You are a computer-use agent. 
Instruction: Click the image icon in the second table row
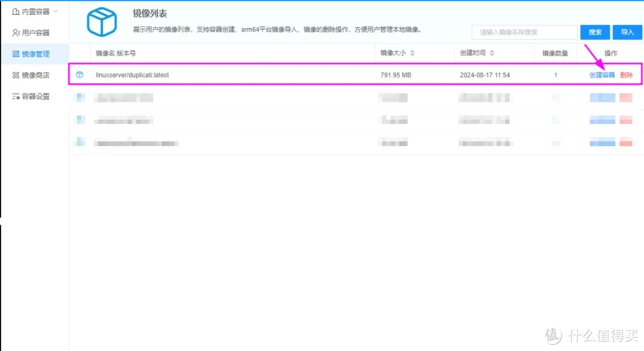(79, 97)
